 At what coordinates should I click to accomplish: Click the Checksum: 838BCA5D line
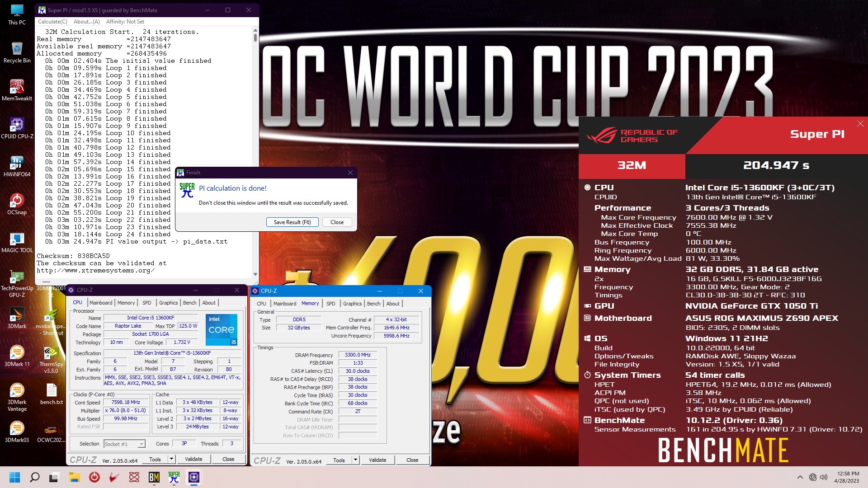coord(73,256)
